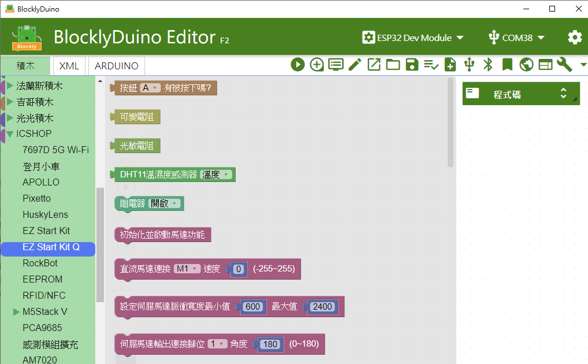The height and width of the screenshot is (364, 588).
Task: Open settings gear in header
Action: (x=575, y=38)
